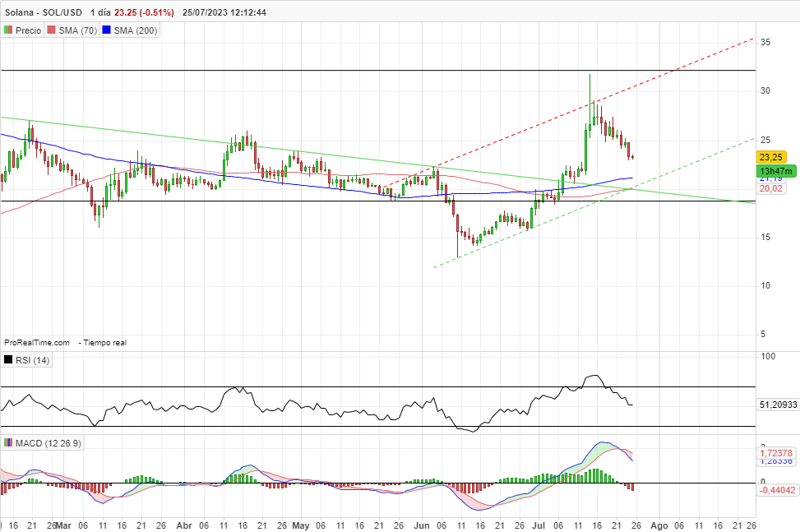Click the 10 price axis label
This screenshot has width=800, height=532.
tap(765, 285)
